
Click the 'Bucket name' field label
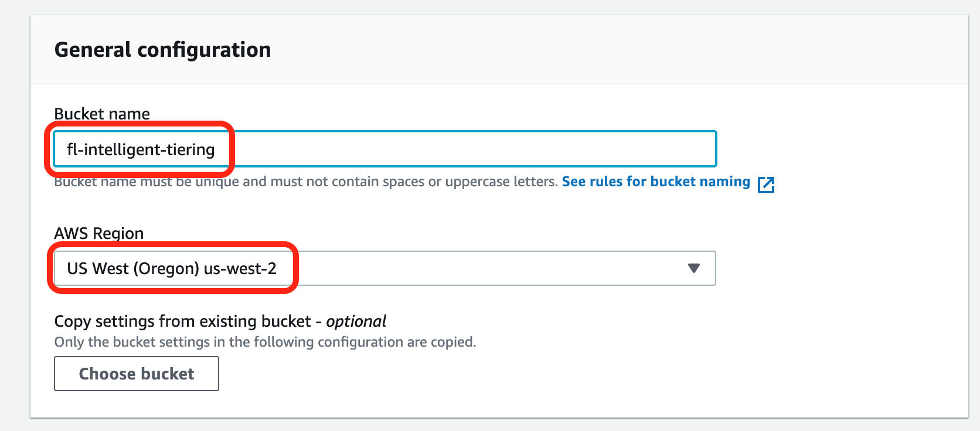(x=102, y=114)
